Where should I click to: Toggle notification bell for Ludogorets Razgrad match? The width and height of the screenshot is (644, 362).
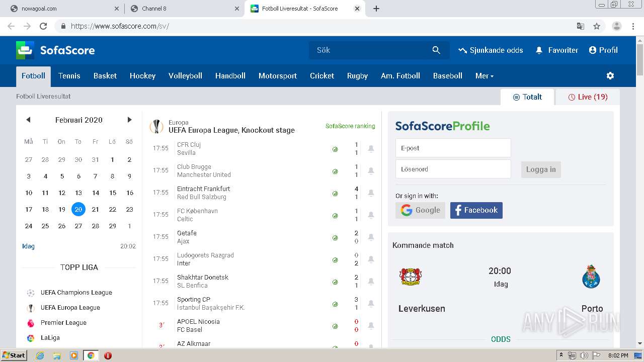tap(371, 259)
